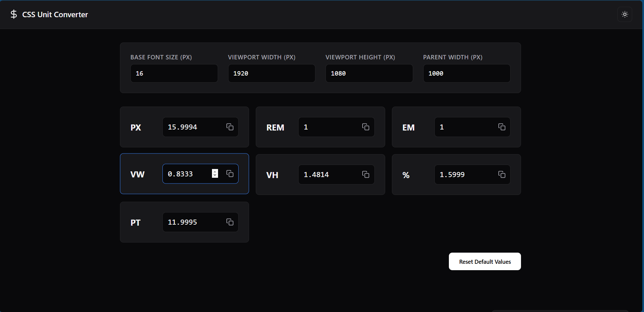Click the VH unit label
This screenshot has height=312, width=644.
point(272,175)
